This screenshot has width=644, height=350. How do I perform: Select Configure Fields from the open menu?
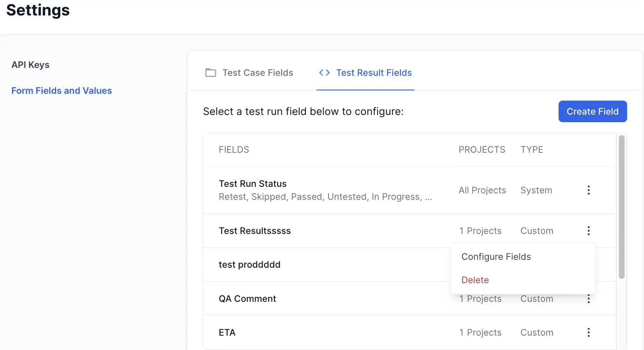pyautogui.click(x=496, y=257)
